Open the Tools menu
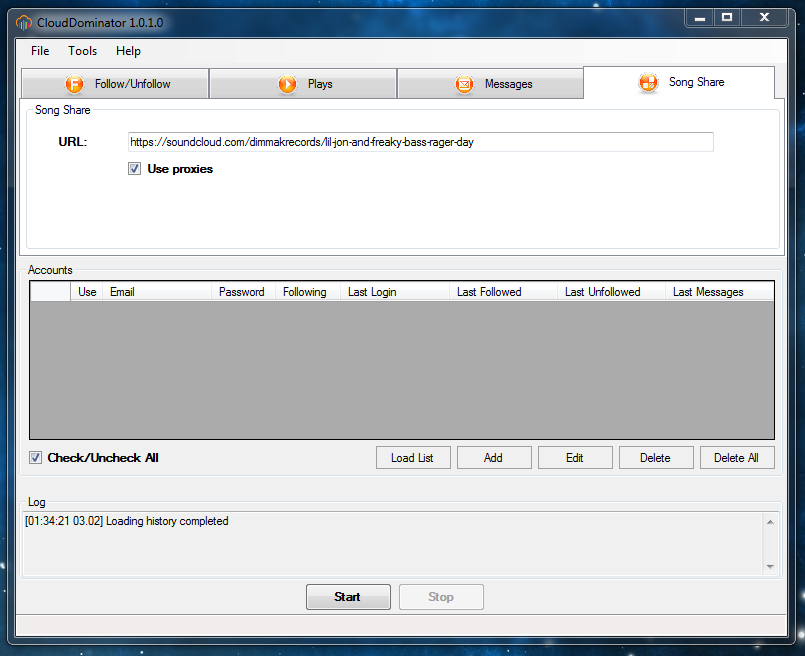Screen dimensions: 805x656 tap(83, 51)
